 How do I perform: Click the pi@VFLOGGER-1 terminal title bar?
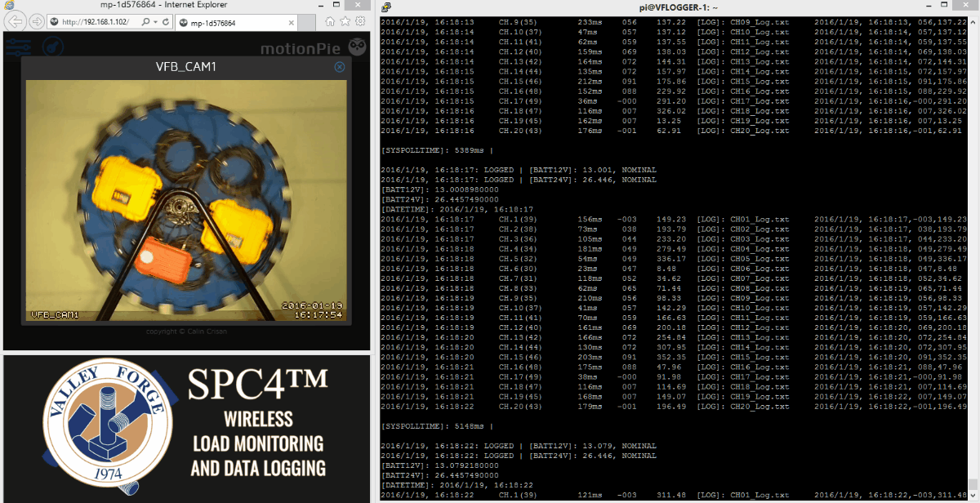(x=678, y=7)
